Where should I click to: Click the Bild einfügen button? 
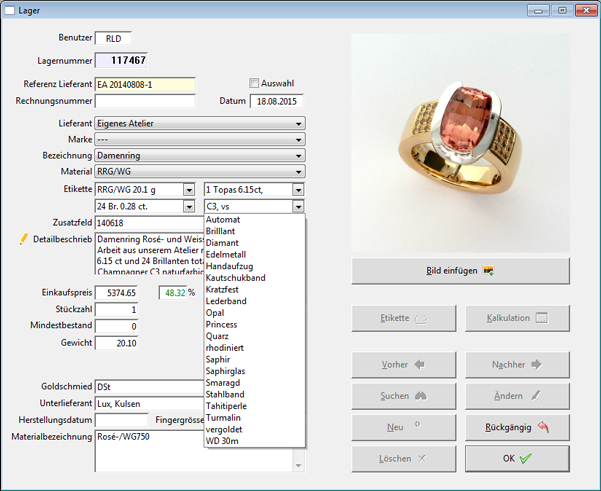click(x=460, y=271)
